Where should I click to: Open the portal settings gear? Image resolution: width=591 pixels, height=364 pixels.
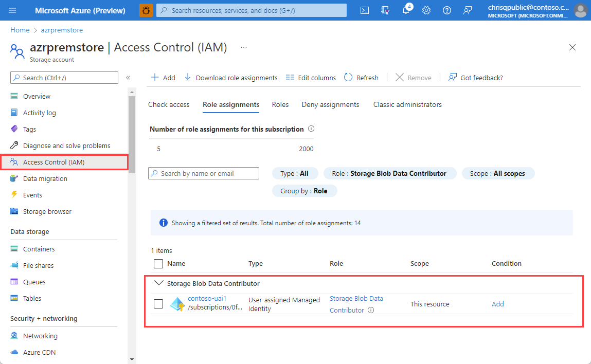pos(426,10)
